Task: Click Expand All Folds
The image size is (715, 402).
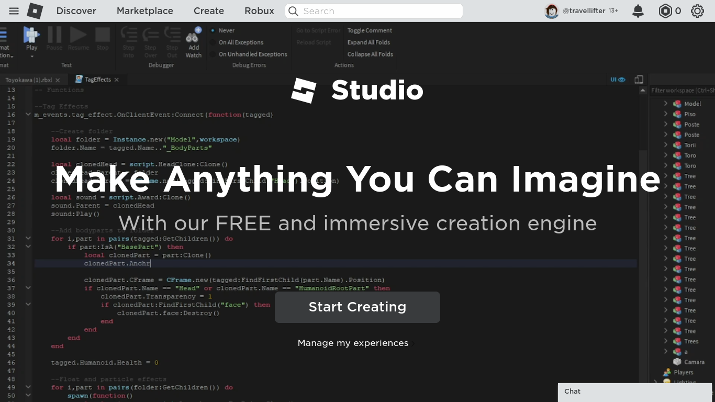Action: coord(368,42)
